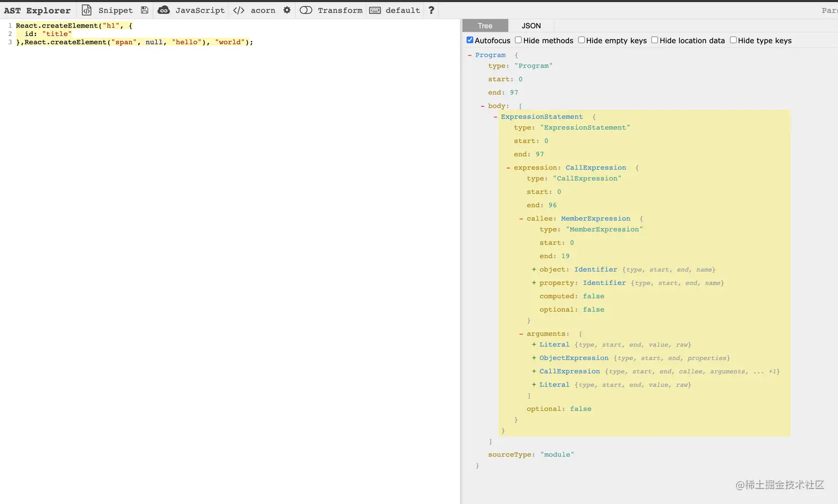Open the help question mark icon

tap(431, 10)
